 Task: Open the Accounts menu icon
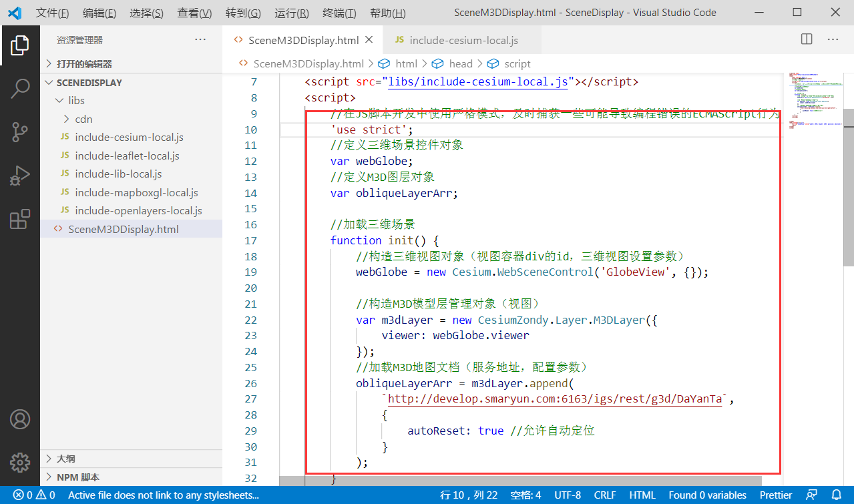20,419
